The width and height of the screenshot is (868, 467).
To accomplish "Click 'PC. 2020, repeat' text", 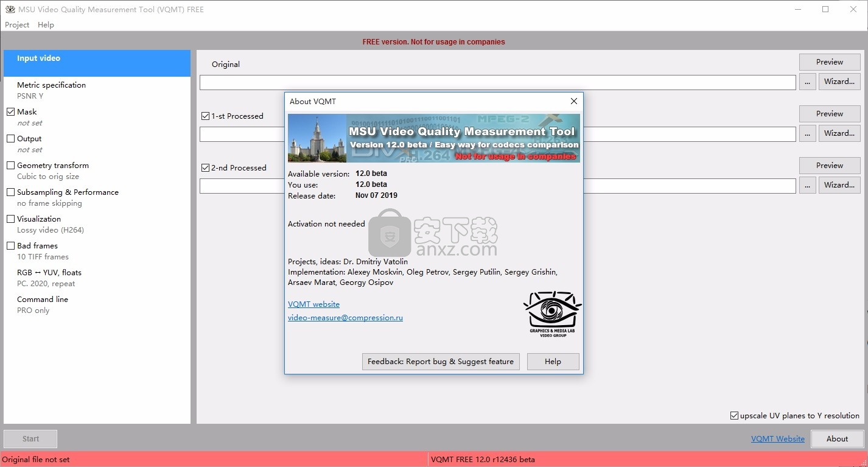I will (x=46, y=284).
